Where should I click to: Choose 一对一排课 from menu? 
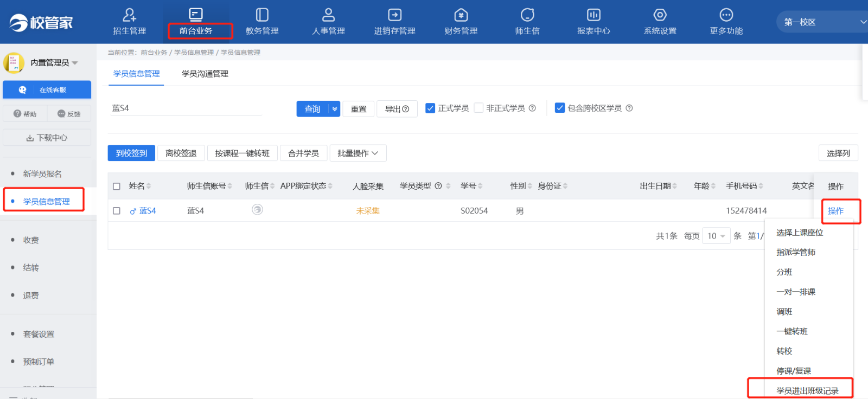[x=796, y=292]
